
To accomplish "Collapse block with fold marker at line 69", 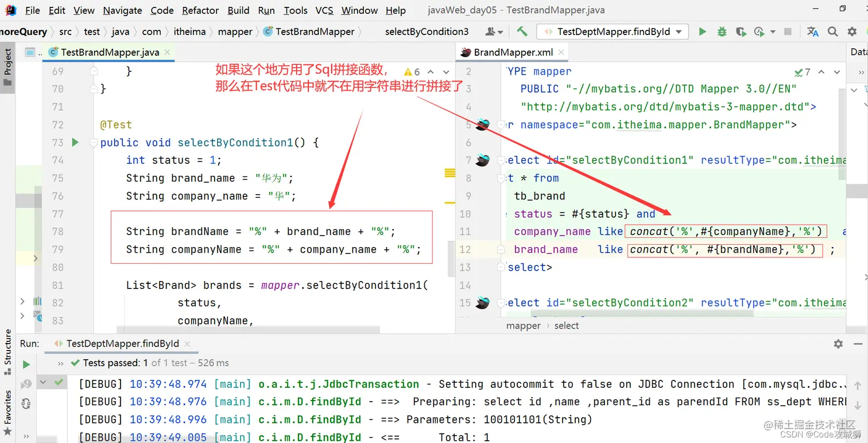I will coord(94,72).
